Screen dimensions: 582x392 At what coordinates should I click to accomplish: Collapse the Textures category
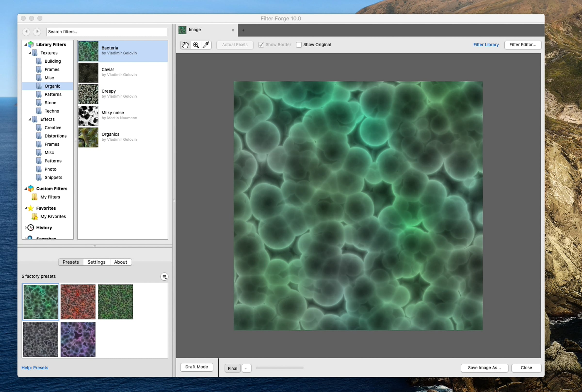pyautogui.click(x=30, y=53)
